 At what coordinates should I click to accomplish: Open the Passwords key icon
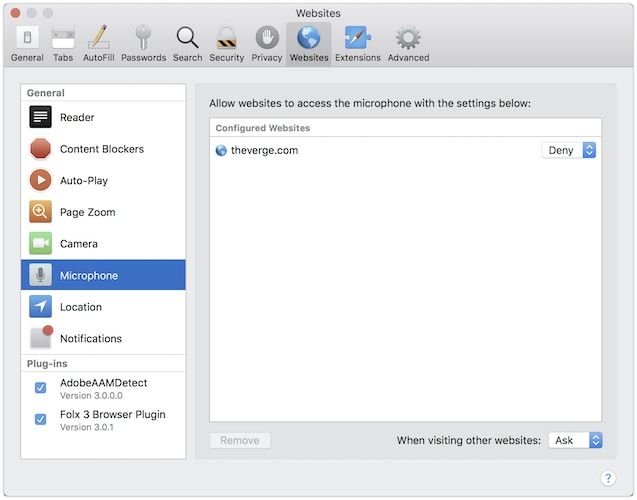coord(143,43)
